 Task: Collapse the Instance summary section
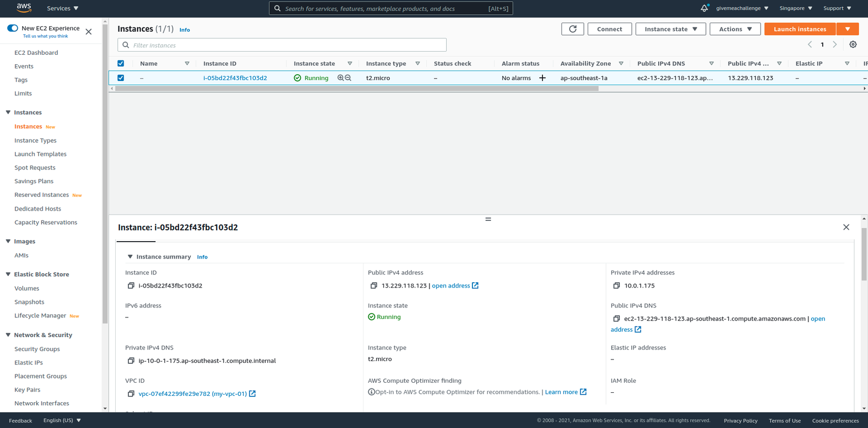click(130, 257)
